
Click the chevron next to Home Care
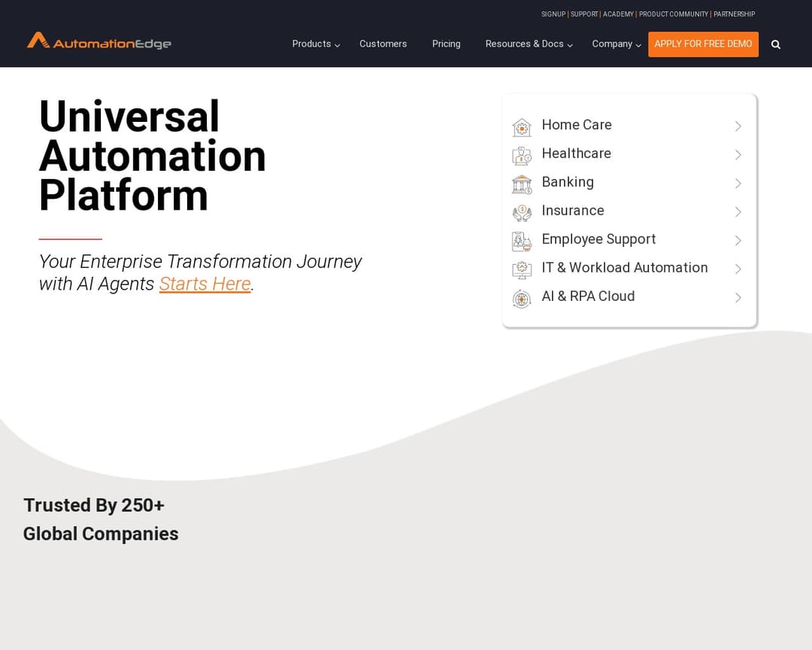[738, 126]
